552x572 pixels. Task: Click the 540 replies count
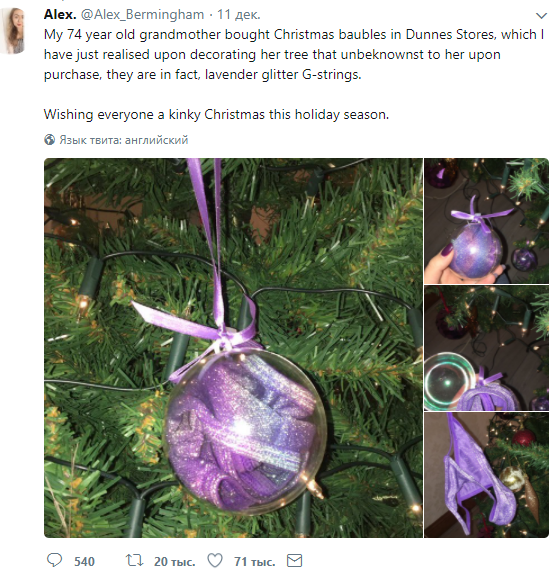[x=84, y=561]
